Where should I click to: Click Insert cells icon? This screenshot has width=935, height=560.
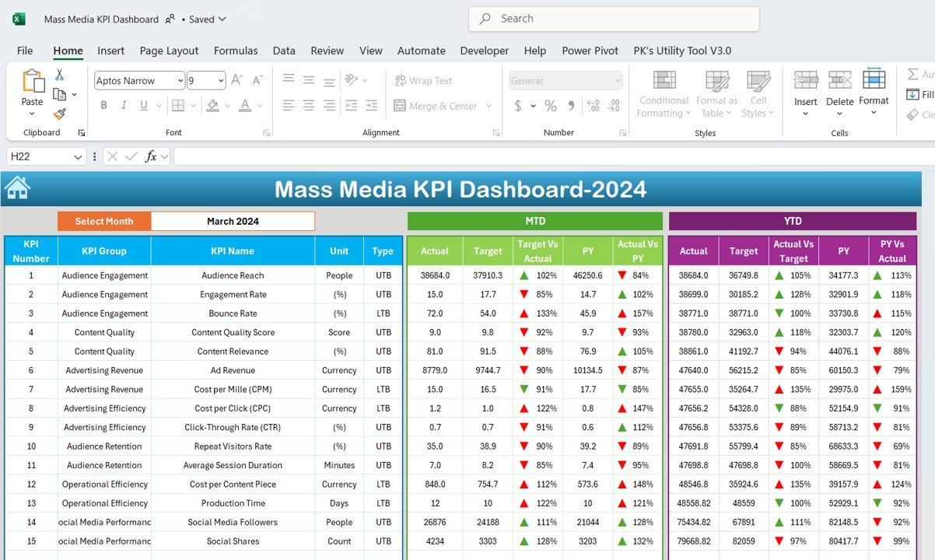coord(806,80)
